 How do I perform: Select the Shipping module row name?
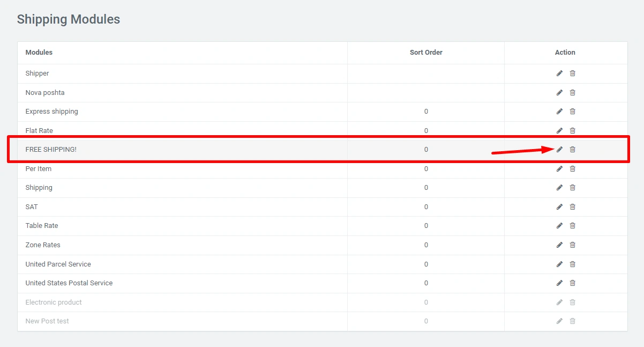point(39,188)
